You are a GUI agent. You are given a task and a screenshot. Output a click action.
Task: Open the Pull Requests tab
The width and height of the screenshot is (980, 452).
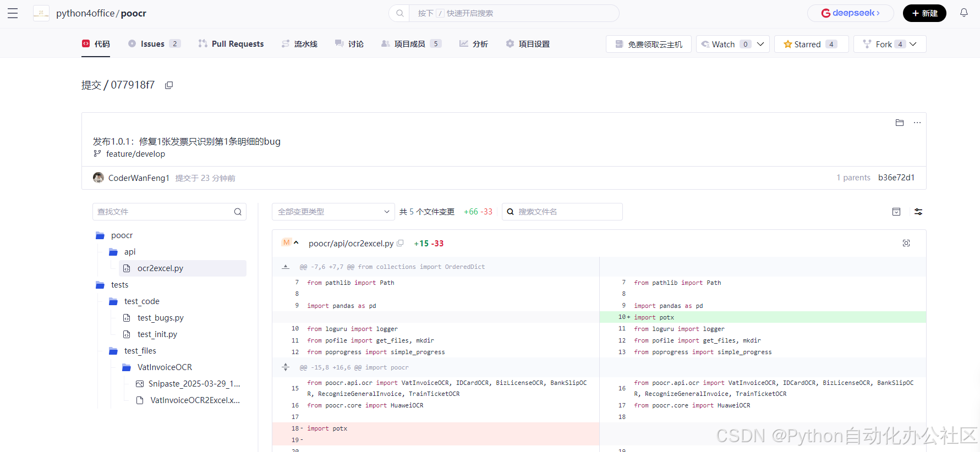[231, 44]
